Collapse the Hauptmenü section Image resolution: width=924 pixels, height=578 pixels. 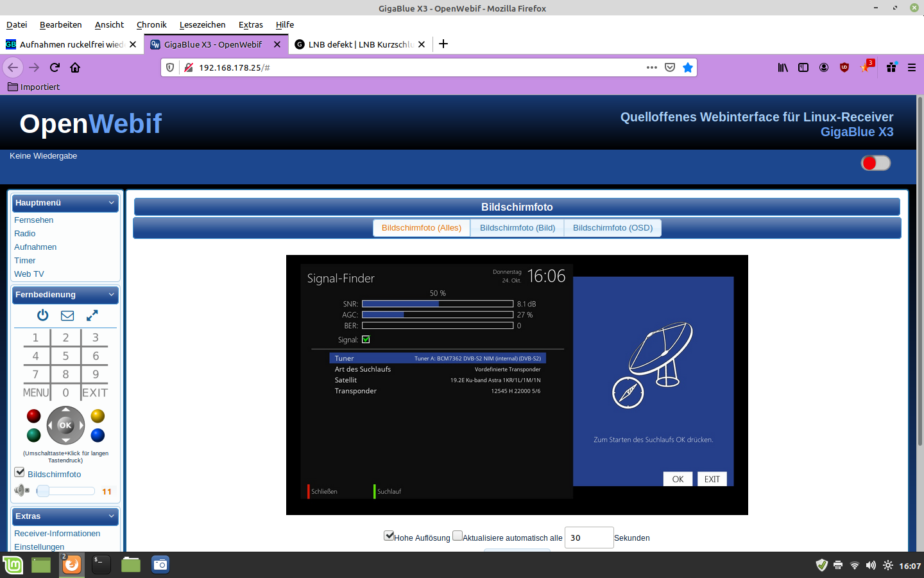coord(112,203)
